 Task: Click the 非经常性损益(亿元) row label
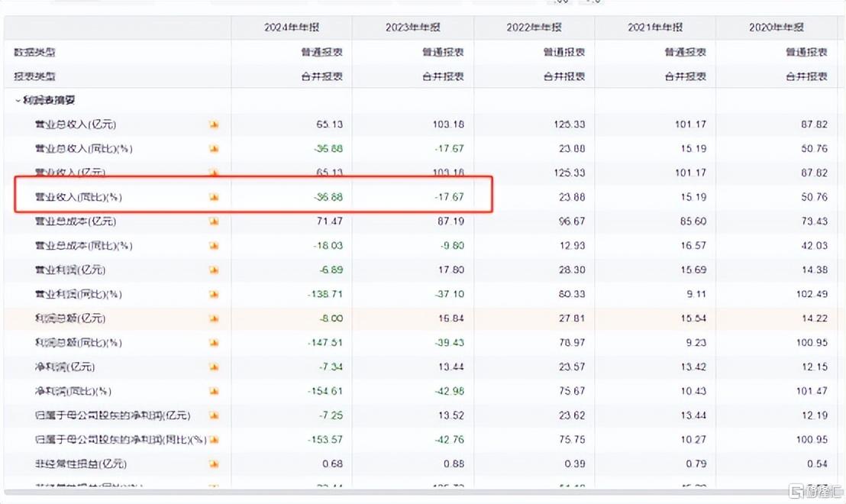(81, 464)
